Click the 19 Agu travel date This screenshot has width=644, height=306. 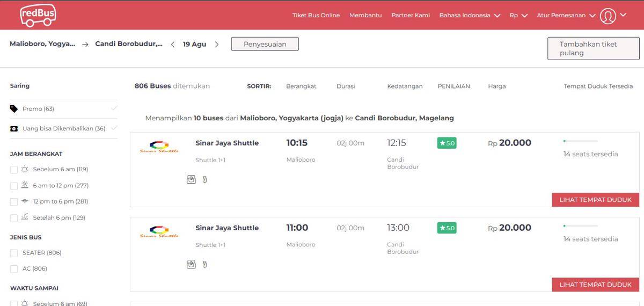[194, 45]
